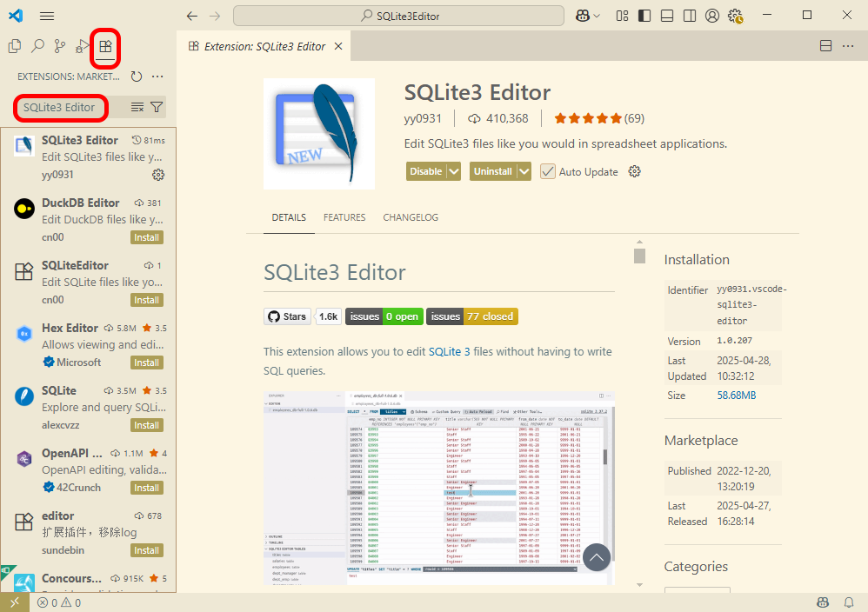Install the OpenAPI extension by 42Crunch
The image size is (868, 612).
(x=147, y=488)
